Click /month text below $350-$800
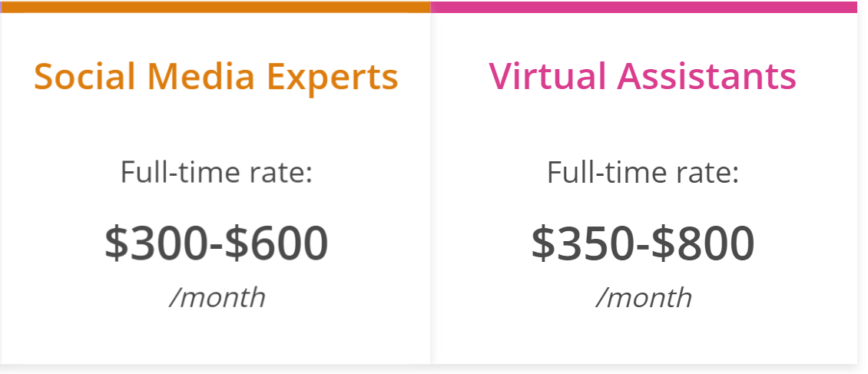The width and height of the screenshot is (868, 374). click(x=644, y=297)
